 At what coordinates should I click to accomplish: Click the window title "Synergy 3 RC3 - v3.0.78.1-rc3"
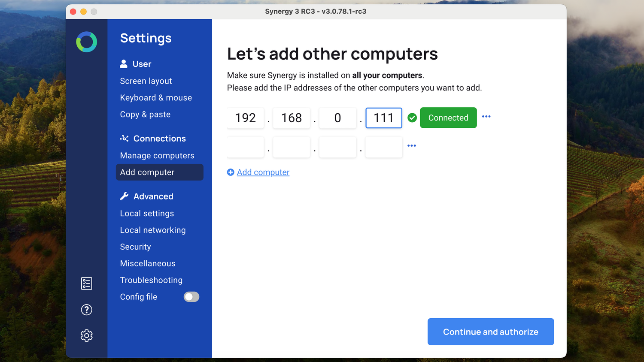click(316, 11)
